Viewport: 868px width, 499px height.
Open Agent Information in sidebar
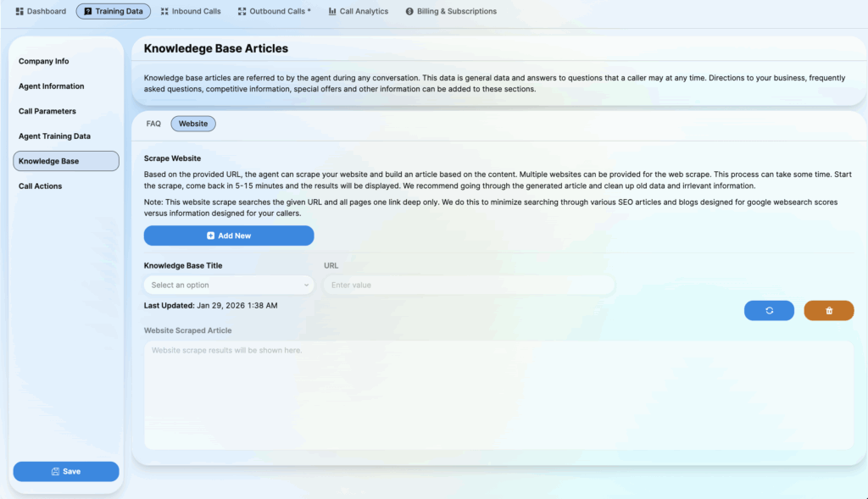coord(52,86)
